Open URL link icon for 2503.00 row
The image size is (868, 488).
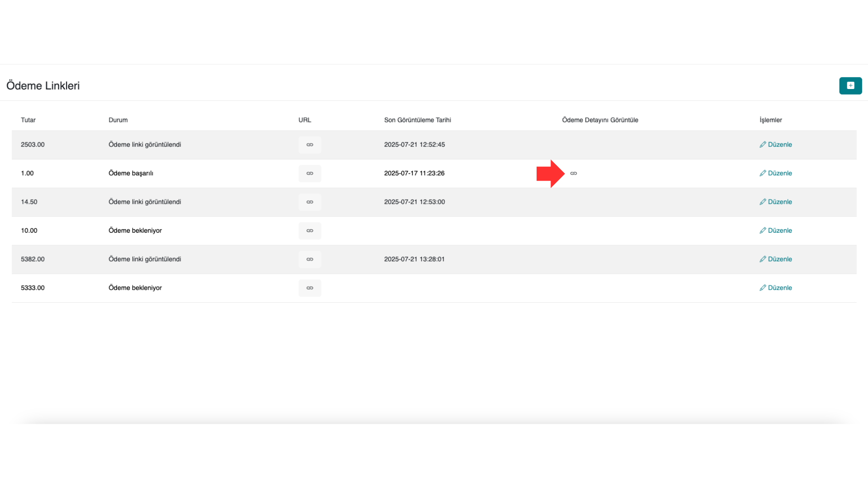tap(310, 145)
